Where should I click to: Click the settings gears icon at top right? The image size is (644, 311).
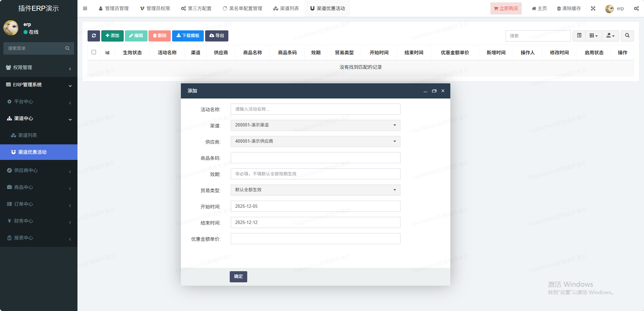pos(636,8)
